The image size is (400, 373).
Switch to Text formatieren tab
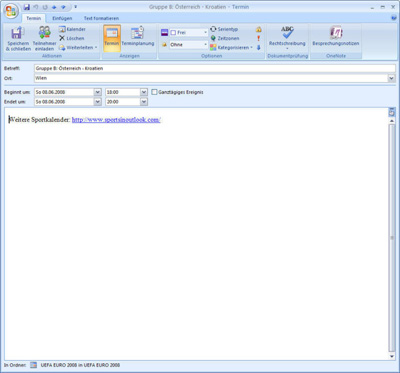[x=101, y=18]
